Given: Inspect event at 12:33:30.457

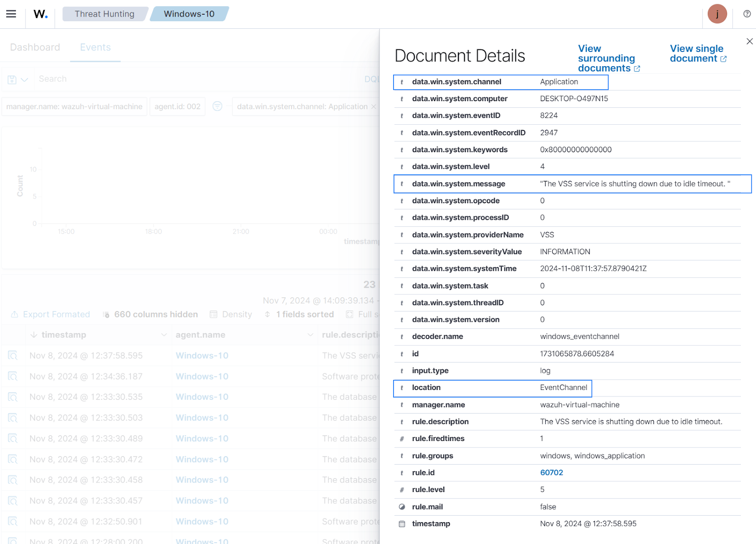Looking at the screenshot, I should click(13, 501).
